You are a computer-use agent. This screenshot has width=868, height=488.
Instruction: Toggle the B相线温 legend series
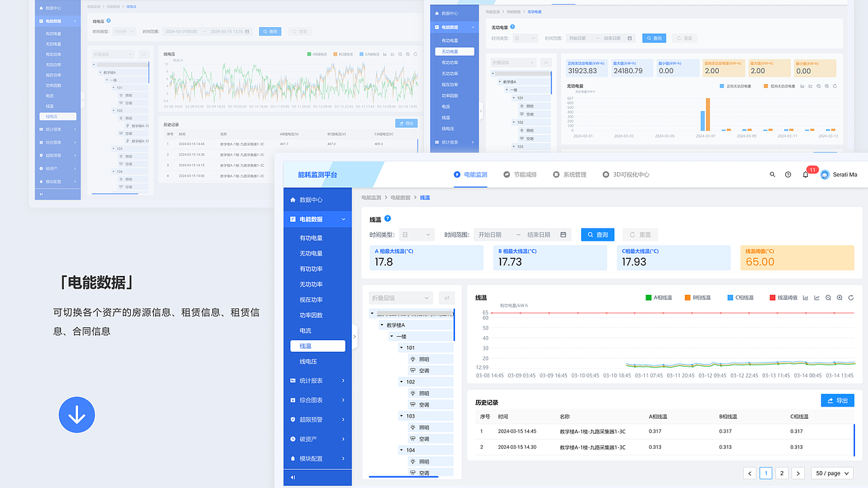[697, 298]
